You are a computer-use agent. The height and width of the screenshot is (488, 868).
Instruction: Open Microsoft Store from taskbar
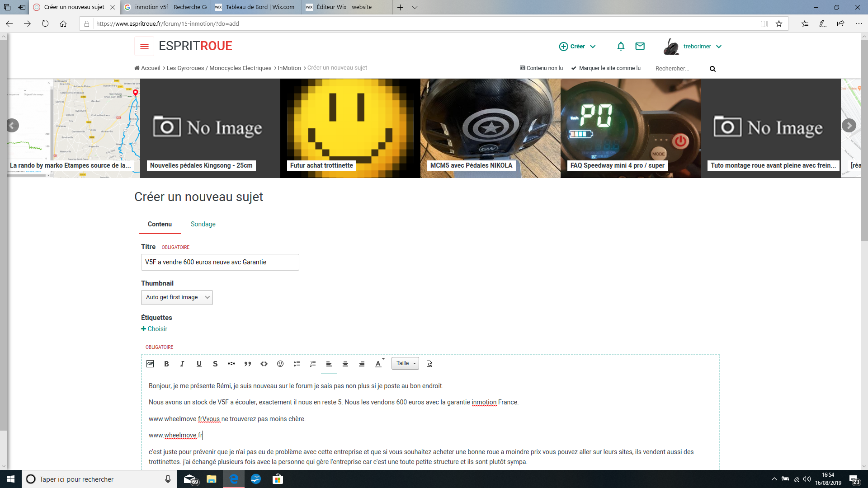click(278, 479)
